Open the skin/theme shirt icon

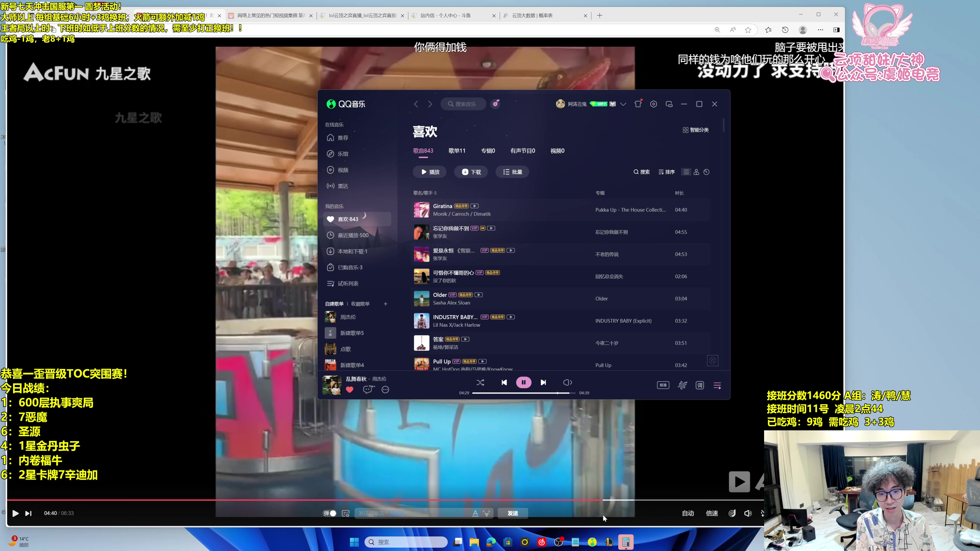point(638,104)
